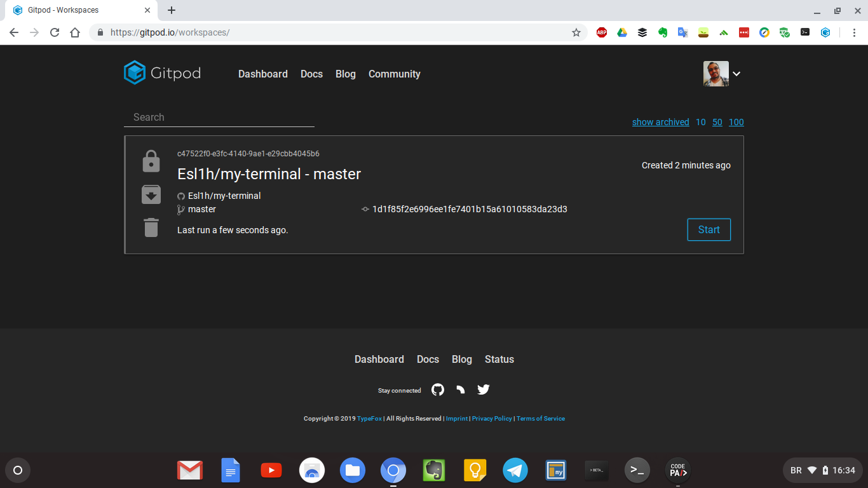
Task: Open the Terms of Service link
Action: [541, 419]
